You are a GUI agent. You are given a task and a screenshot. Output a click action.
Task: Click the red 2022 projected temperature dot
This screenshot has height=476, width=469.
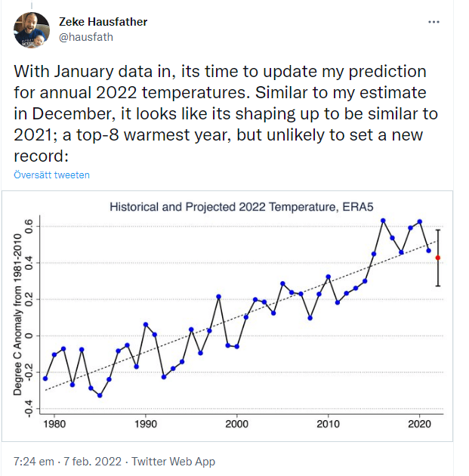click(x=438, y=258)
